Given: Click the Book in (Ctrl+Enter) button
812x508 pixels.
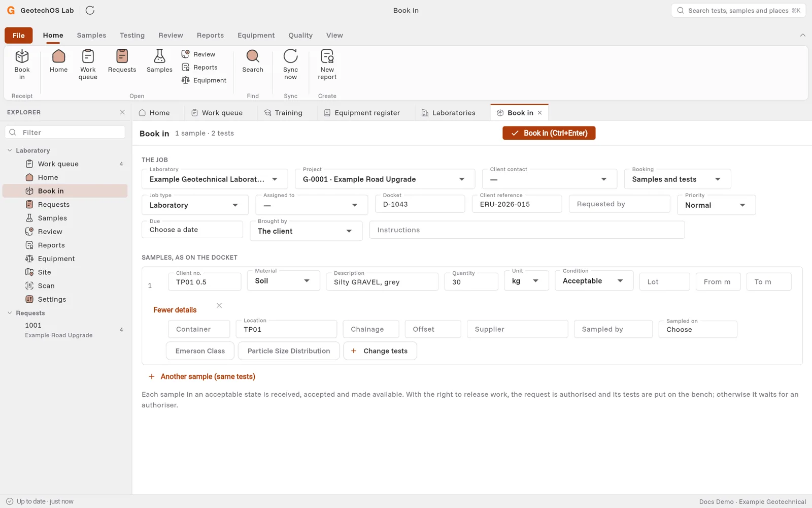Looking at the screenshot, I should coord(549,133).
